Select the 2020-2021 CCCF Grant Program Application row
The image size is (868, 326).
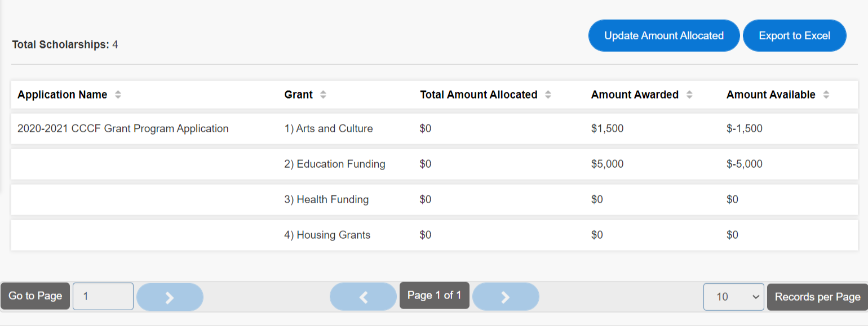coord(123,129)
